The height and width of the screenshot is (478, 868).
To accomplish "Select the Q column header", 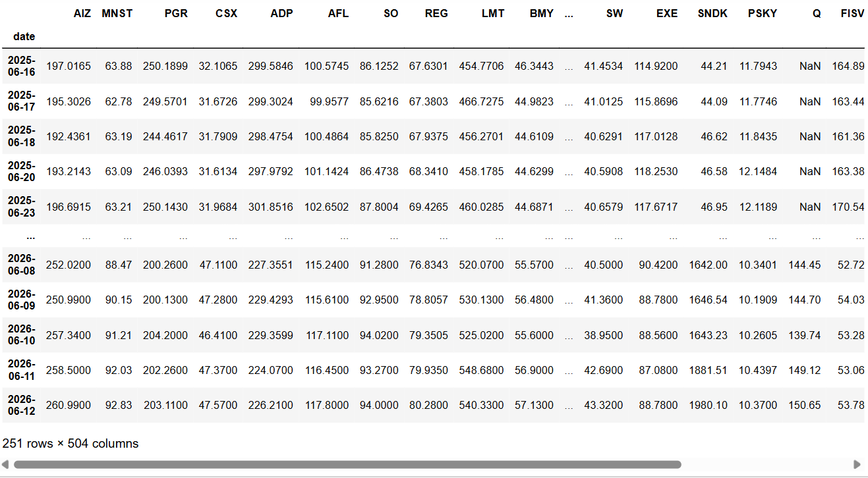I will pyautogui.click(x=817, y=13).
